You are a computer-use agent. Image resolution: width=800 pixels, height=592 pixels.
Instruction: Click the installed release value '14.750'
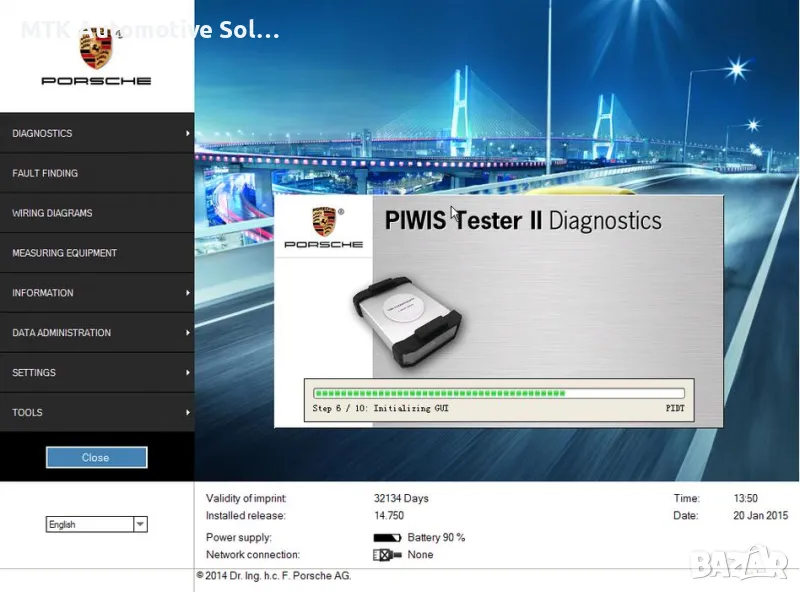[x=389, y=515]
